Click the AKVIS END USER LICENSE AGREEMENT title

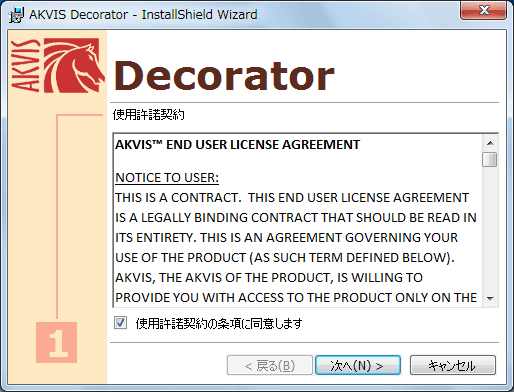coord(238,145)
